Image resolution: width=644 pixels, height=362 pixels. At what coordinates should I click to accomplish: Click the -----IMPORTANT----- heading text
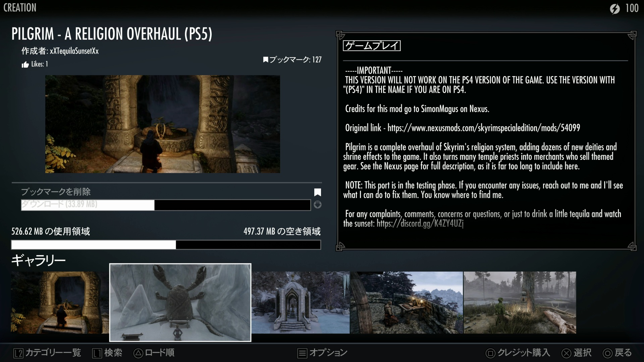tap(374, 70)
